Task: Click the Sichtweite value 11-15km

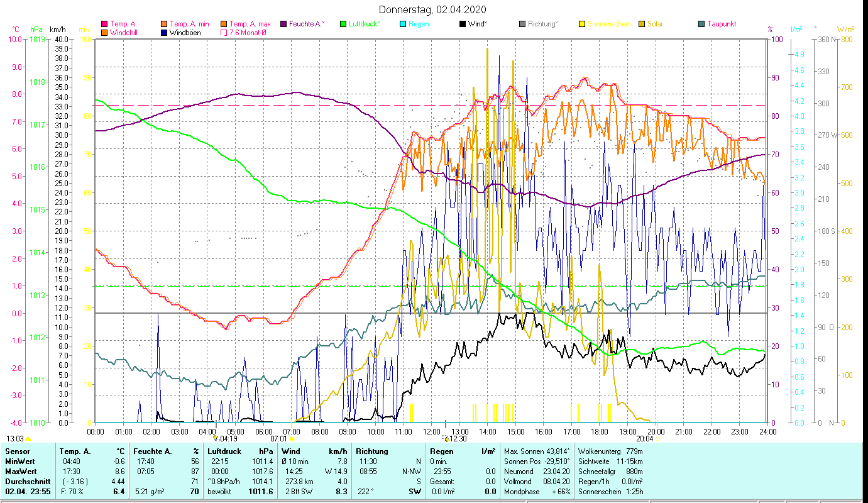Action: coord(630,462)
